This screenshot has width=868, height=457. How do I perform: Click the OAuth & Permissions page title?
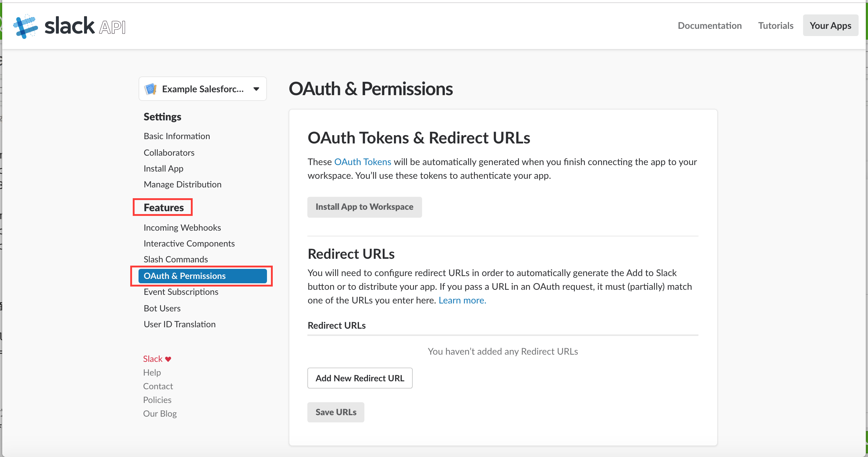point(371,89)
